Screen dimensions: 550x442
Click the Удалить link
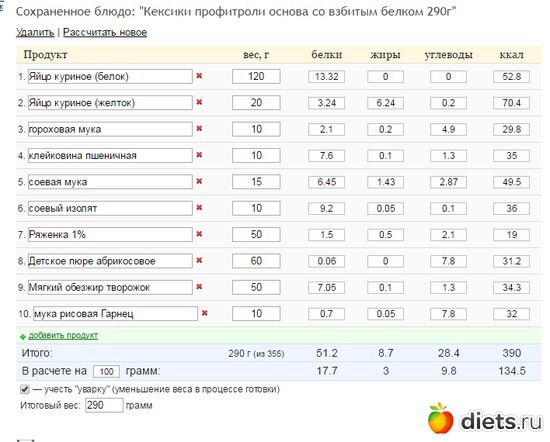(x=35, y=32)
